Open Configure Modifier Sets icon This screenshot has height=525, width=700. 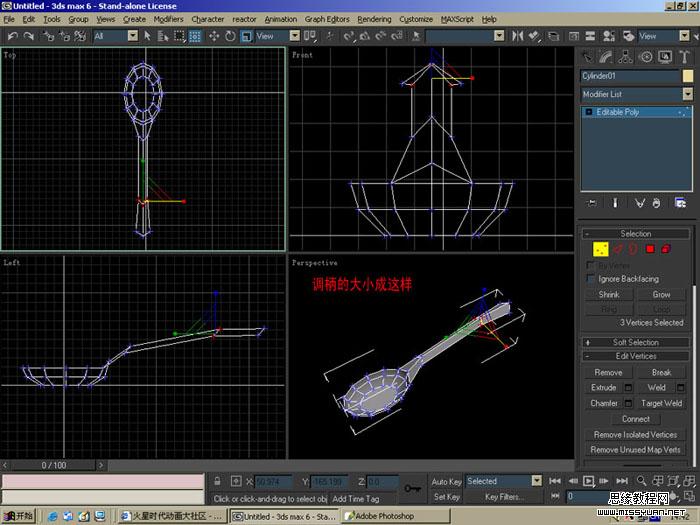pyautogui.click(x=680, y=203)
